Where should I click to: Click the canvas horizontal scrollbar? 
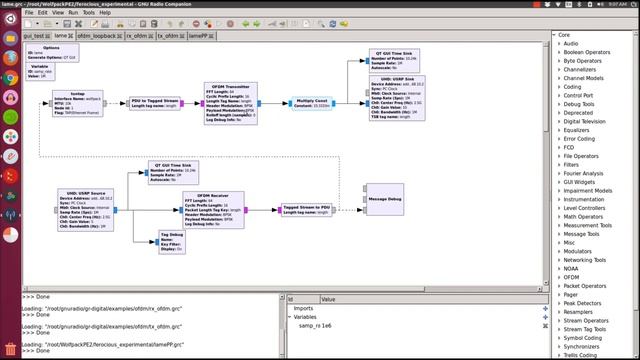282,289
